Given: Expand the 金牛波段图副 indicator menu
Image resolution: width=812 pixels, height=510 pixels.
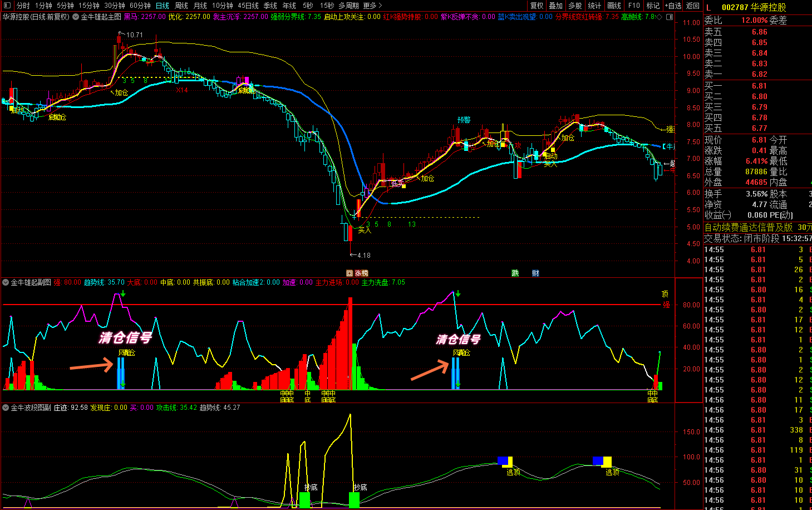Looking at the screenshot, I should 6,408.
